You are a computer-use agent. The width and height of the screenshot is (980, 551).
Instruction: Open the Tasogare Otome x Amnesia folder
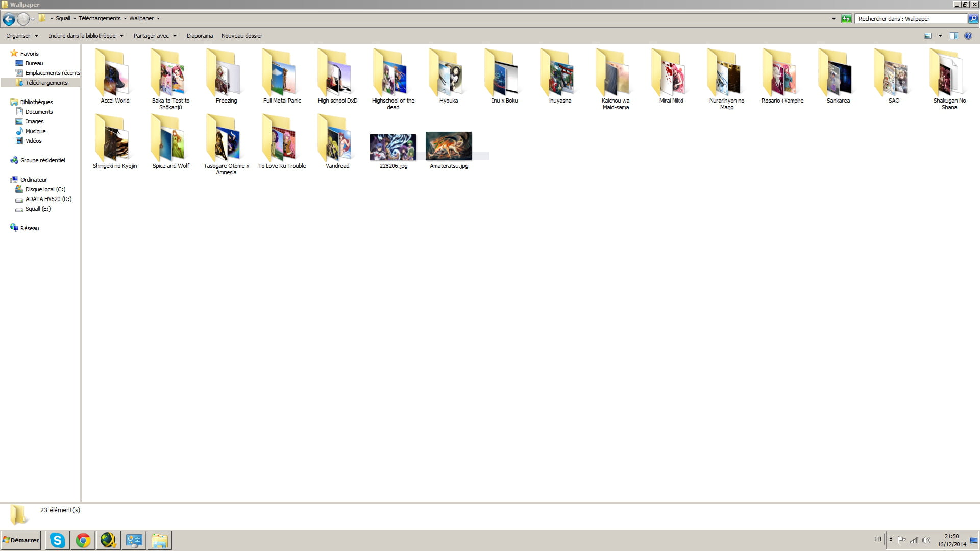coord(226,144)
